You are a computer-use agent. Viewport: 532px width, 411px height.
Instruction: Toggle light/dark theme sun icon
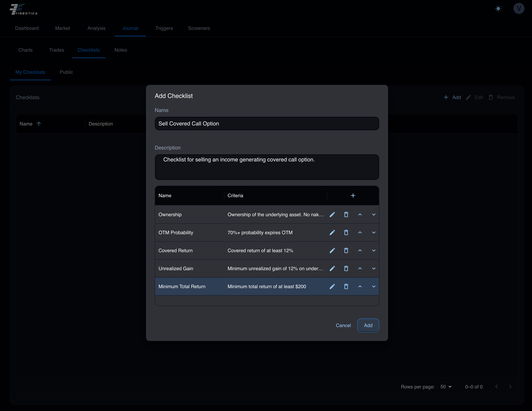tap(498, 9)
